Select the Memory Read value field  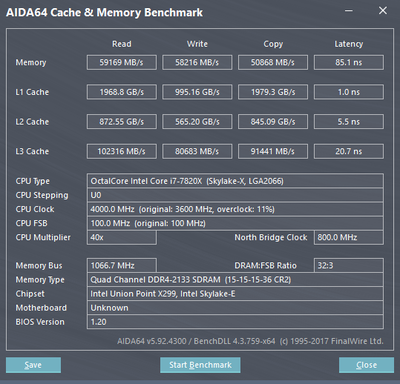122,62
